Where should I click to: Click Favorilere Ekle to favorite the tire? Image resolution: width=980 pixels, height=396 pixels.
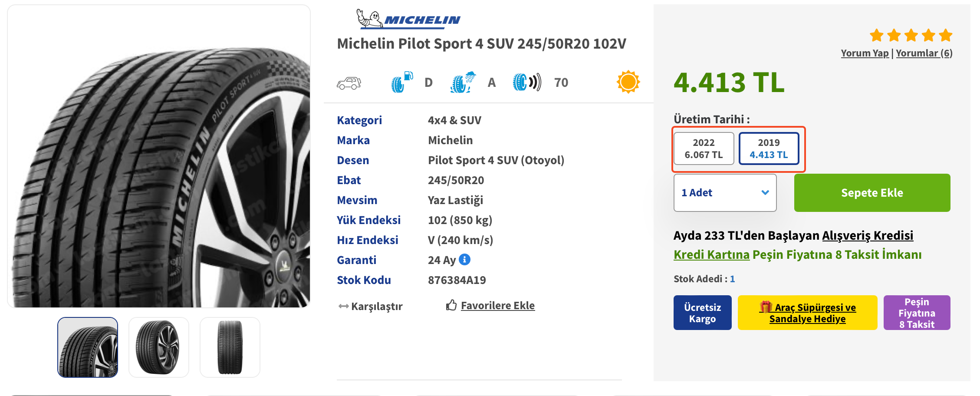497,306
